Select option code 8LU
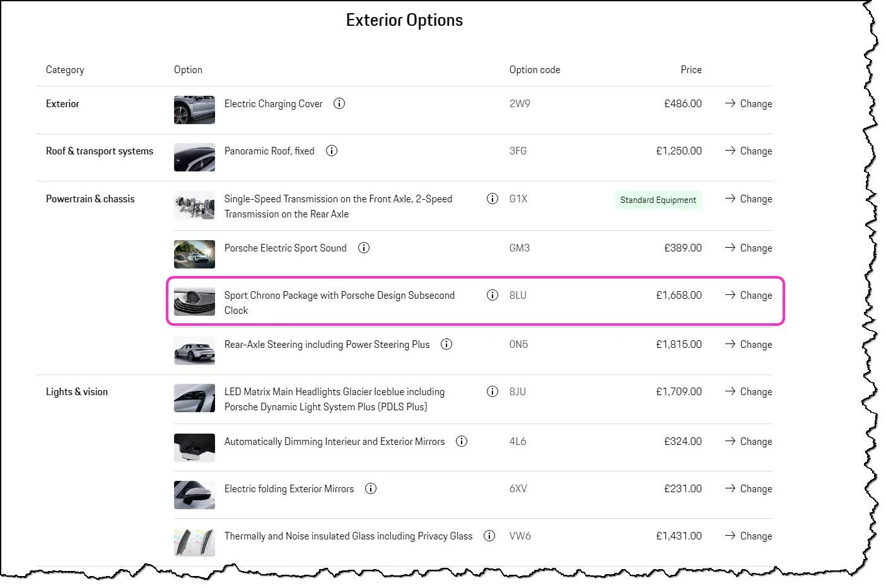 [x=518, y=295]
